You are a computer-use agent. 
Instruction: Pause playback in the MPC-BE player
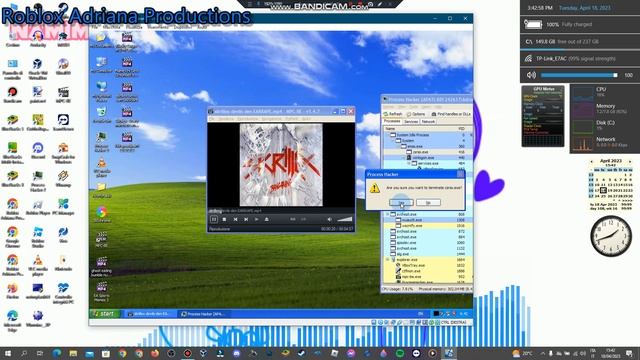[214, 219]
